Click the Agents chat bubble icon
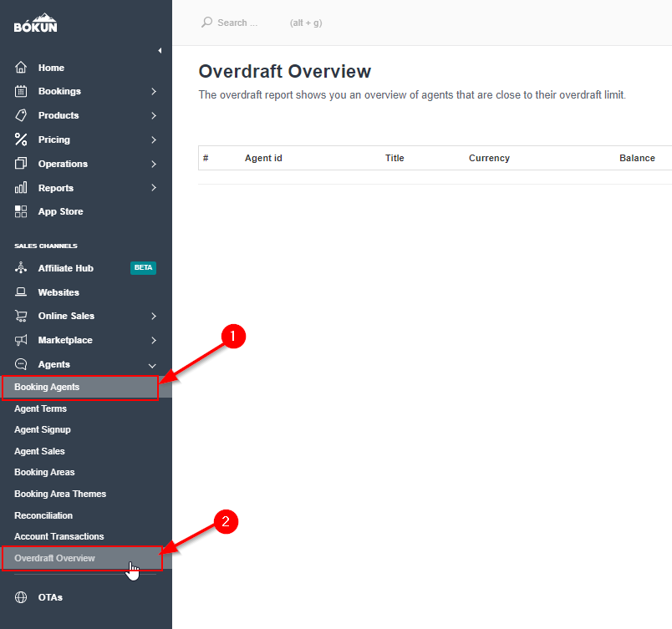 point(21,364)
